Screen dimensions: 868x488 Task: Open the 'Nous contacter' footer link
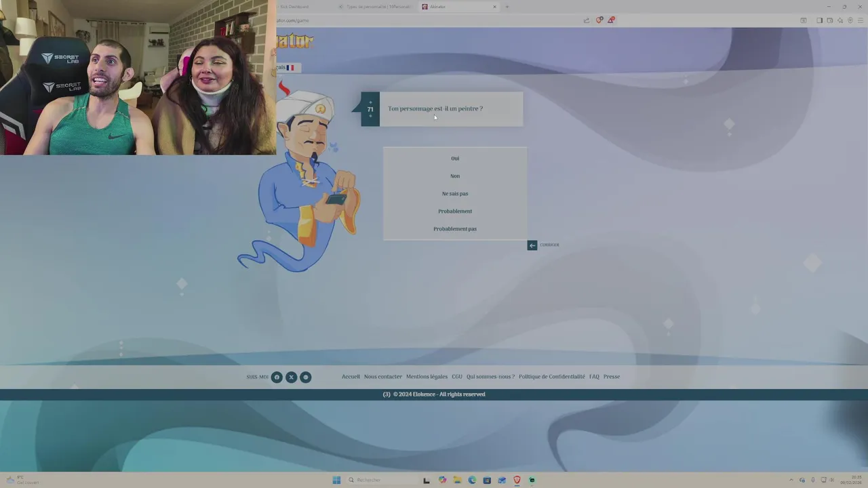tap(383, 377)
